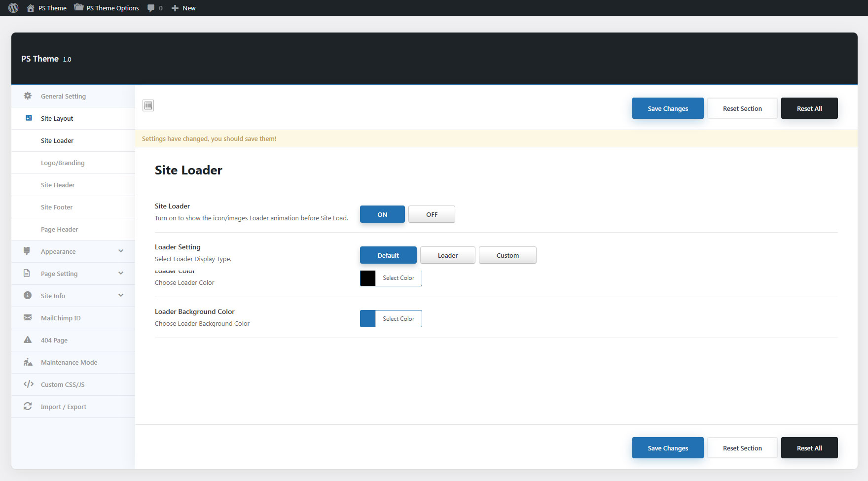Click the bottom Reset All button
The image size is (868, 481).
click(x=809, y=448)
